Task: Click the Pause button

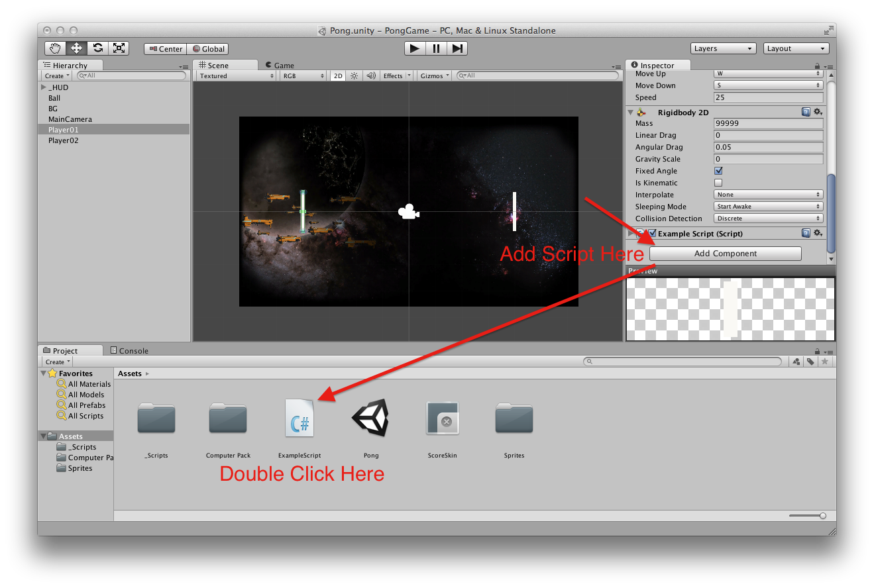Action: point(436,48)
